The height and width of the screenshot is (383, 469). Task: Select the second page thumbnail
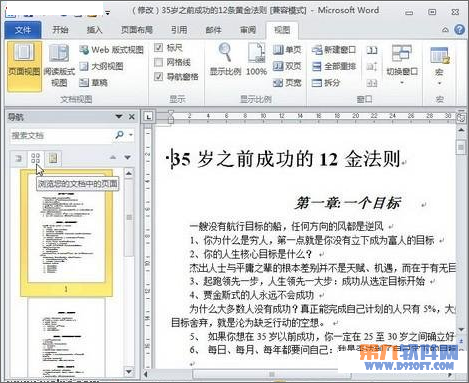click(x=66, y=338)
